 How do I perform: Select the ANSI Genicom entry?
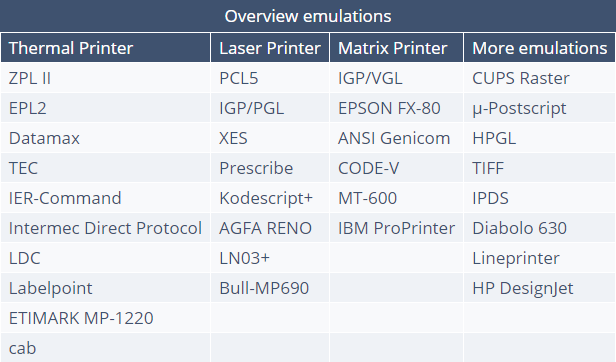coord(394,138)
